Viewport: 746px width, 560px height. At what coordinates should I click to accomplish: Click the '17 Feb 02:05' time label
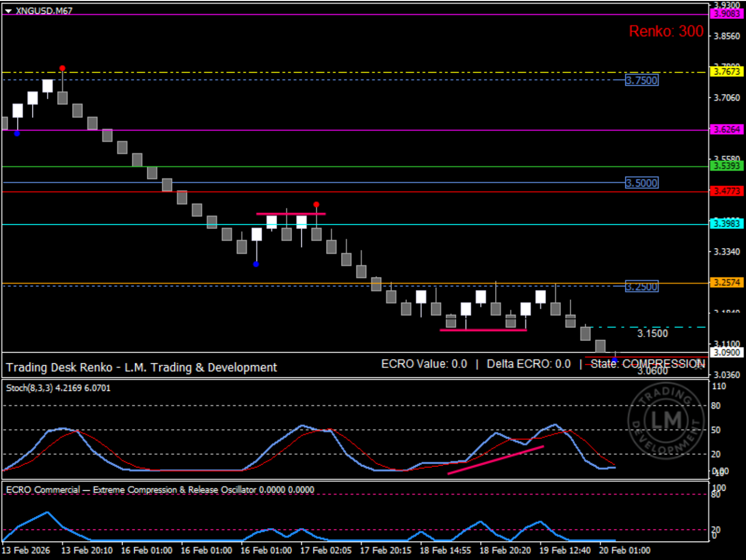coord(326,550)
